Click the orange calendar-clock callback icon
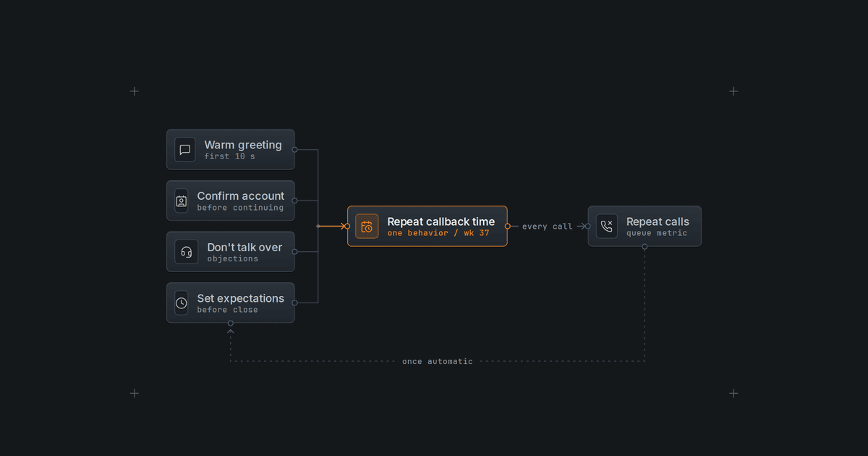Viewport: 868px width, 456px height. [367, 227]
